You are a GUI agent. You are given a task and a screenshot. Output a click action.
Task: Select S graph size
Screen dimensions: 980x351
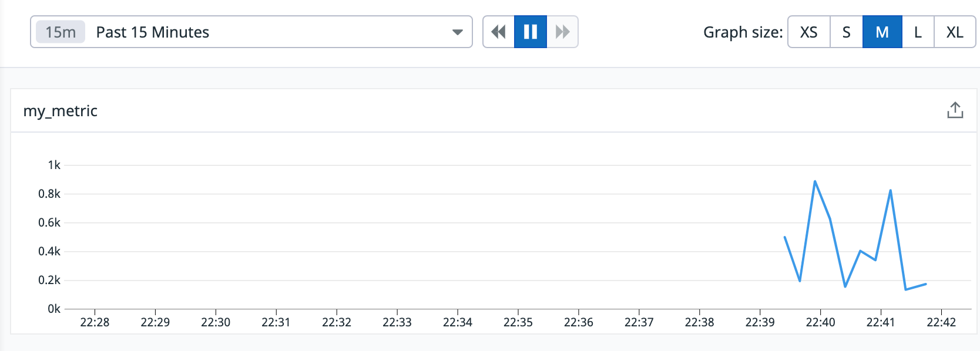(846, 32)
